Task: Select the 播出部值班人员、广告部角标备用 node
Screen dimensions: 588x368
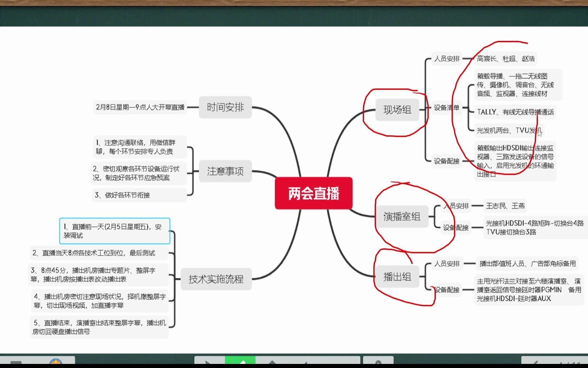Action: pyautogui.click(x=527, y=263)
